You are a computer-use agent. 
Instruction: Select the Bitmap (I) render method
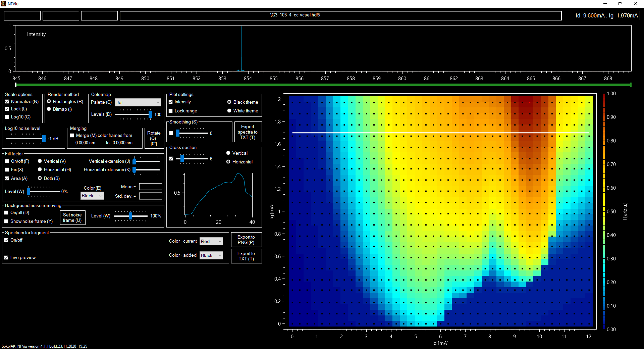[49, 109]
